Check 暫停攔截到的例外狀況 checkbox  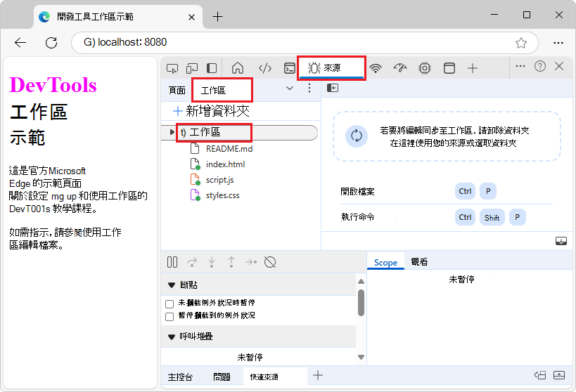(169, 316)
